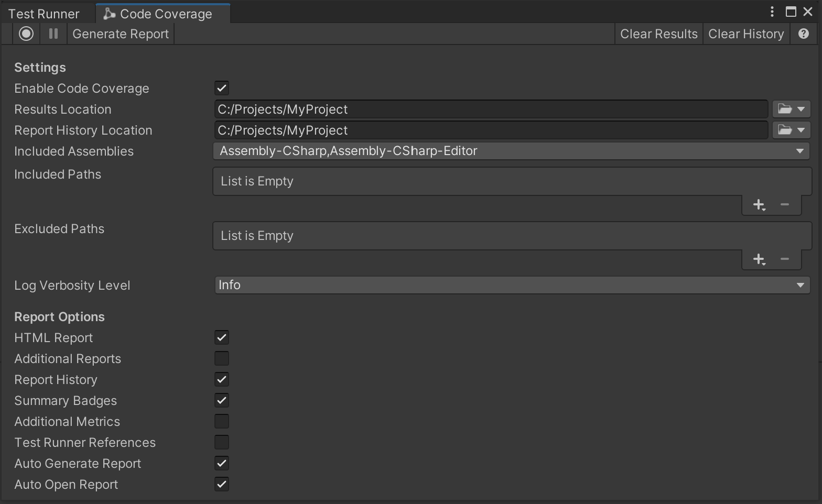Browse folder for Results Location
This screenshot has width=822, height=504.
(x=791, y=109)
